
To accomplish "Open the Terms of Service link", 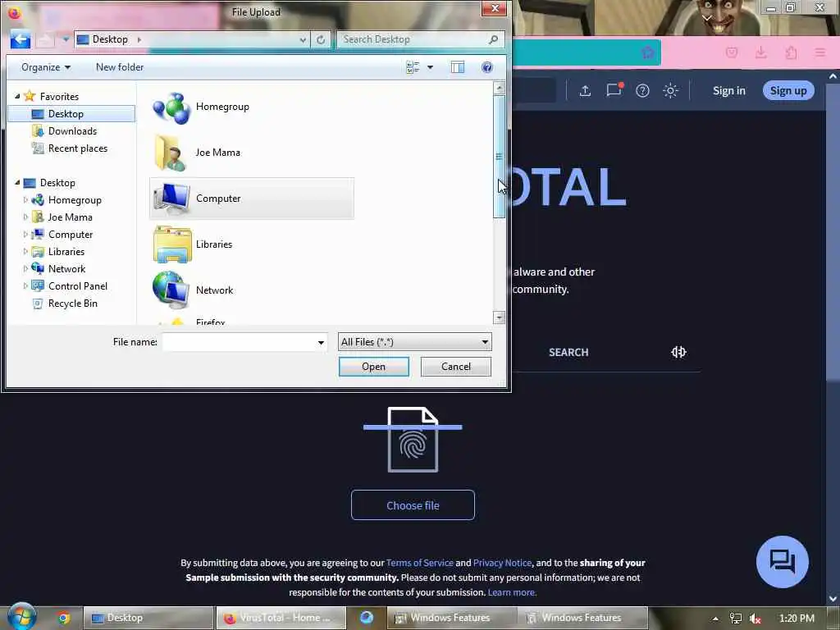I will coord(419,563).
